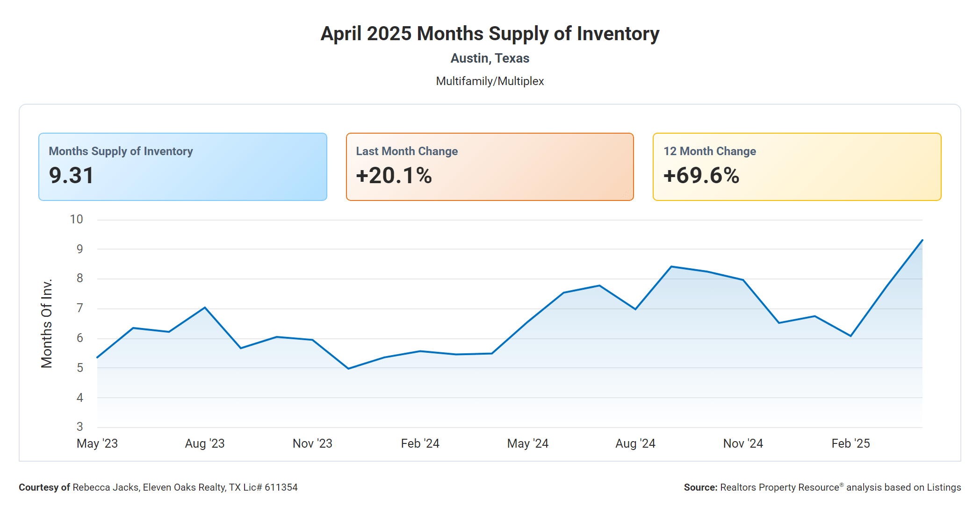Click the Aug '24 x-axis label
This screenshot has width=980, height=514.
click(x=635, y=443)
